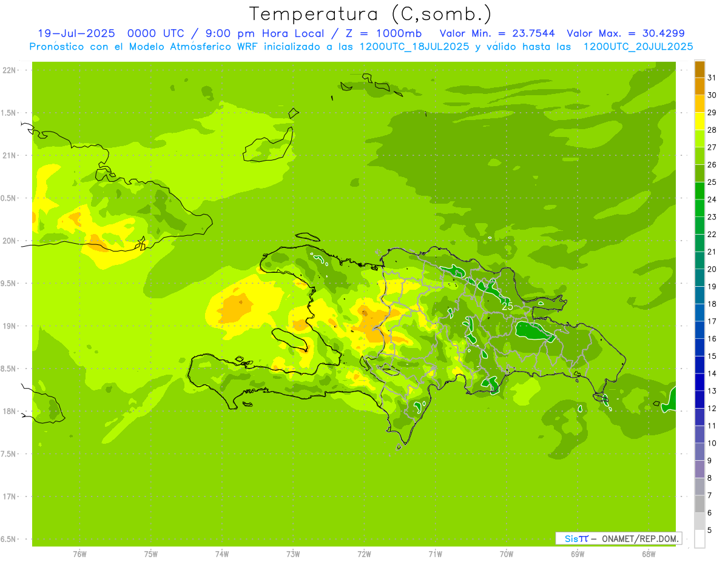Click the "9.5N" latitude label
728x562 pixels.
click(x=9, y=284)
